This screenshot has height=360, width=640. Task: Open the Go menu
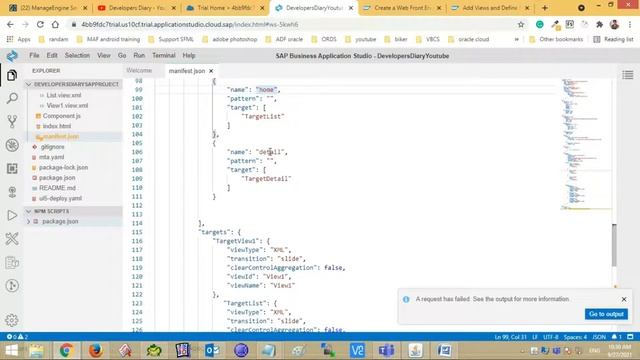[x=122, y=56]
